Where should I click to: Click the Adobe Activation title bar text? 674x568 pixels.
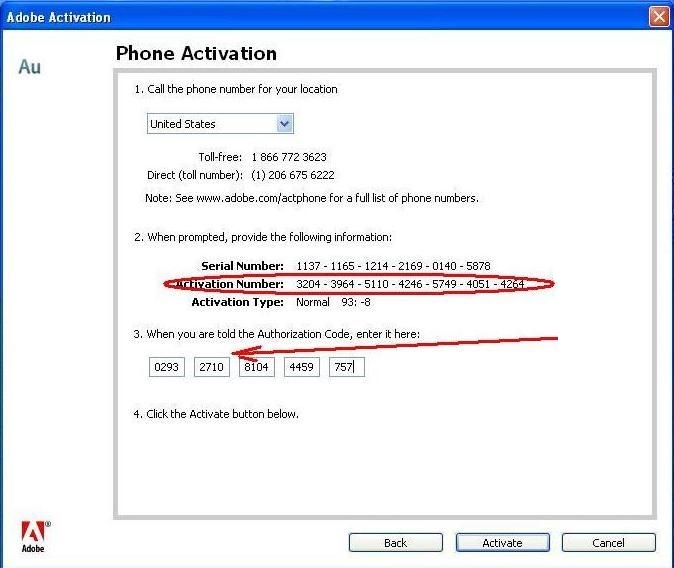click(x=58, y=17)
